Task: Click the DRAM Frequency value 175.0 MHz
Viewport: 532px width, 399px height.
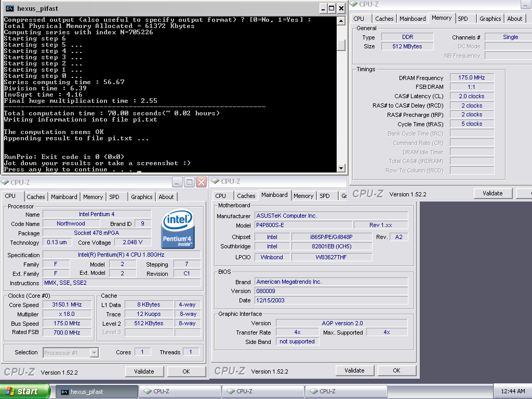Action: pyautogui.click(x=472, y=78)
